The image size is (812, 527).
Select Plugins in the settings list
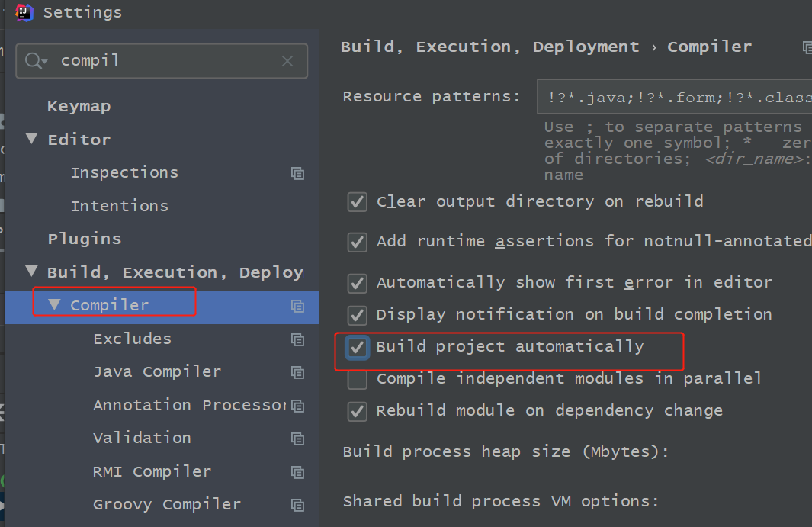[84, 239]
